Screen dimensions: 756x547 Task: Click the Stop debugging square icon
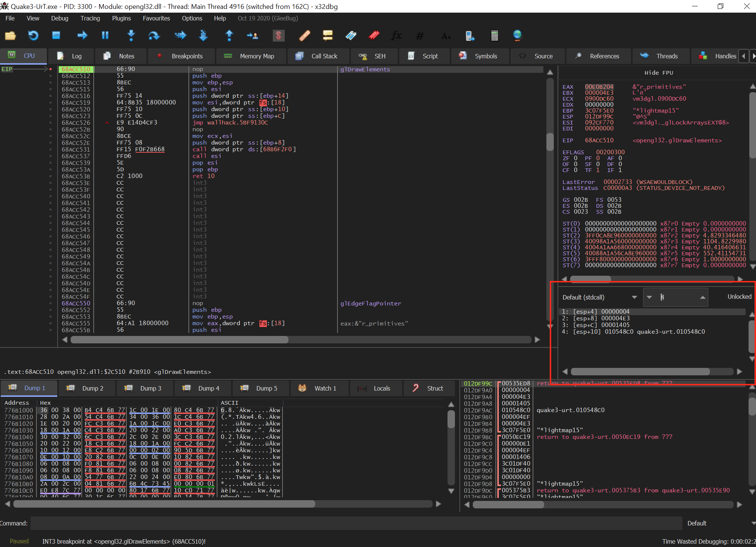56,35
